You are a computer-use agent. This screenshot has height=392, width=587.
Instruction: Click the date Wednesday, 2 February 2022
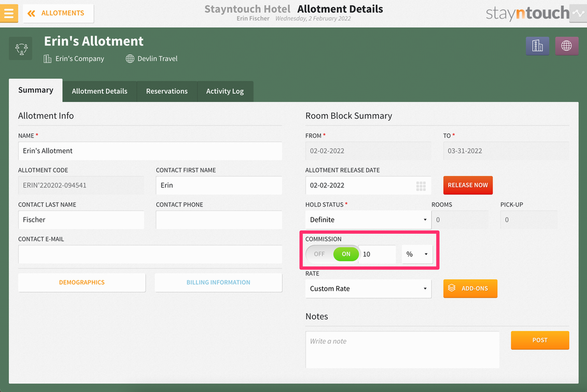pos(313,18)
